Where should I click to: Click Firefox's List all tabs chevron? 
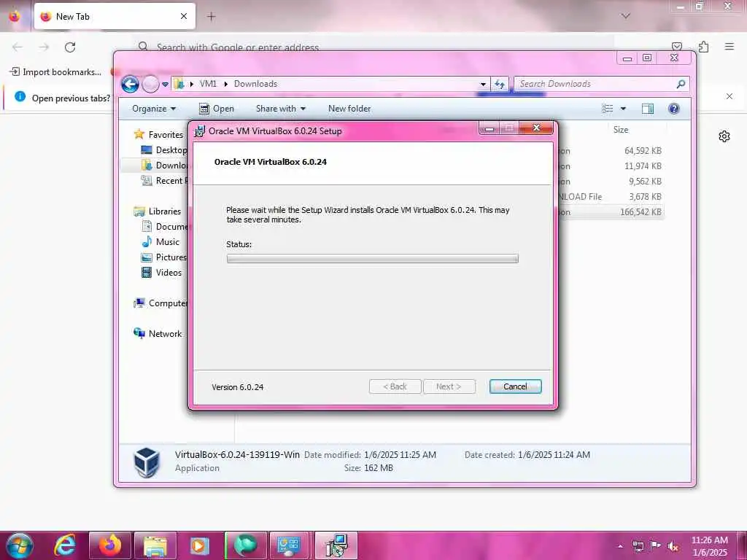[625, 16]
